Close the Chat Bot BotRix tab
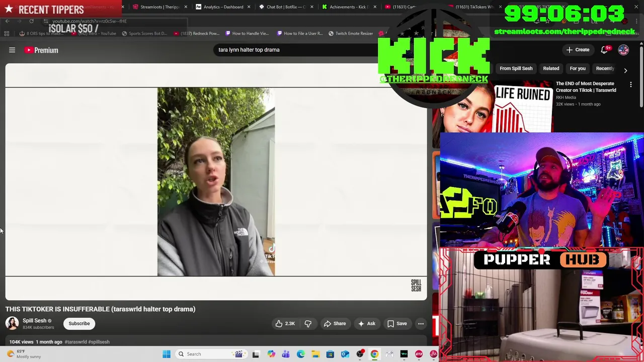This screenshot has height=362, width=644. click(312, 7)
